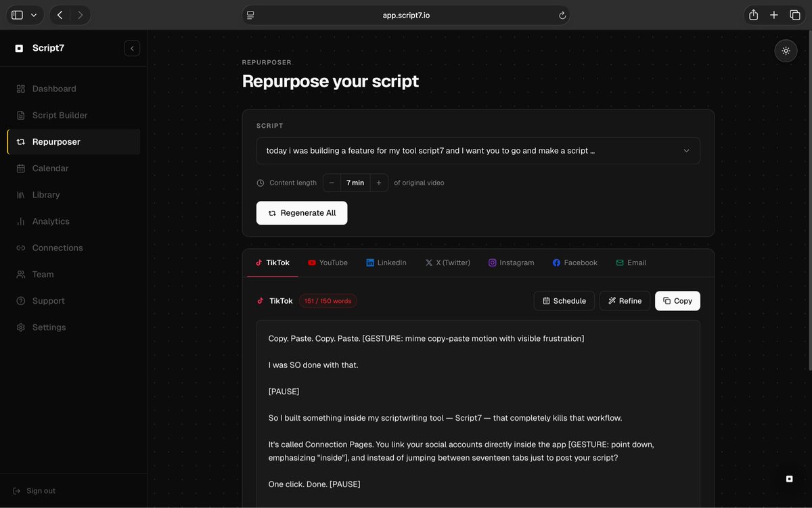Open the Safari share menu
Image resolution: width=812 pixels, height=508 pixels.
753,15
